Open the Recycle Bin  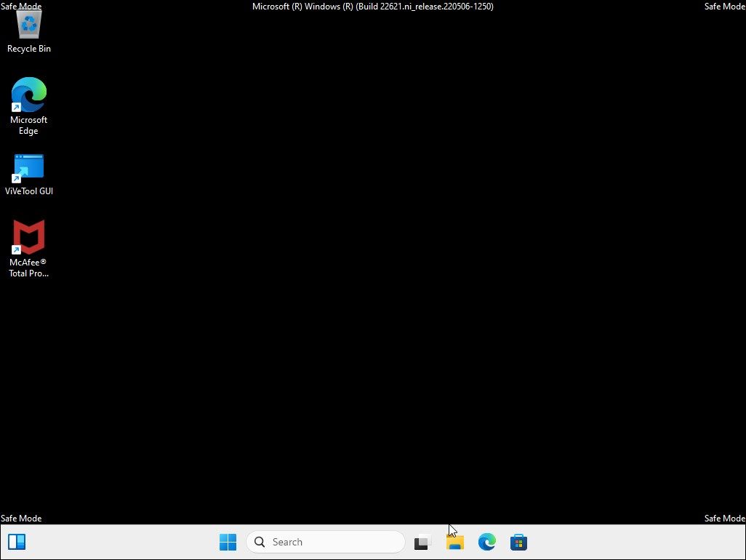click(28, 23)
